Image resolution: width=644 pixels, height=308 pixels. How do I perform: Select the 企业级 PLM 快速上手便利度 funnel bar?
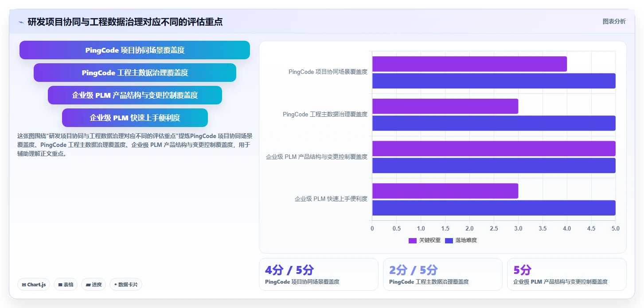coord(135,118)
